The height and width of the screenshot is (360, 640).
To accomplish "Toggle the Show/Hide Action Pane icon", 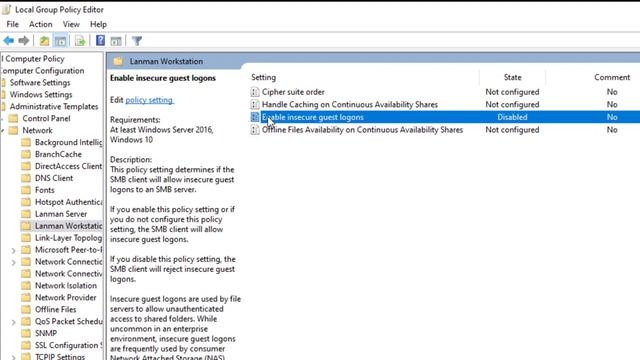I will (x=116, y=41).
